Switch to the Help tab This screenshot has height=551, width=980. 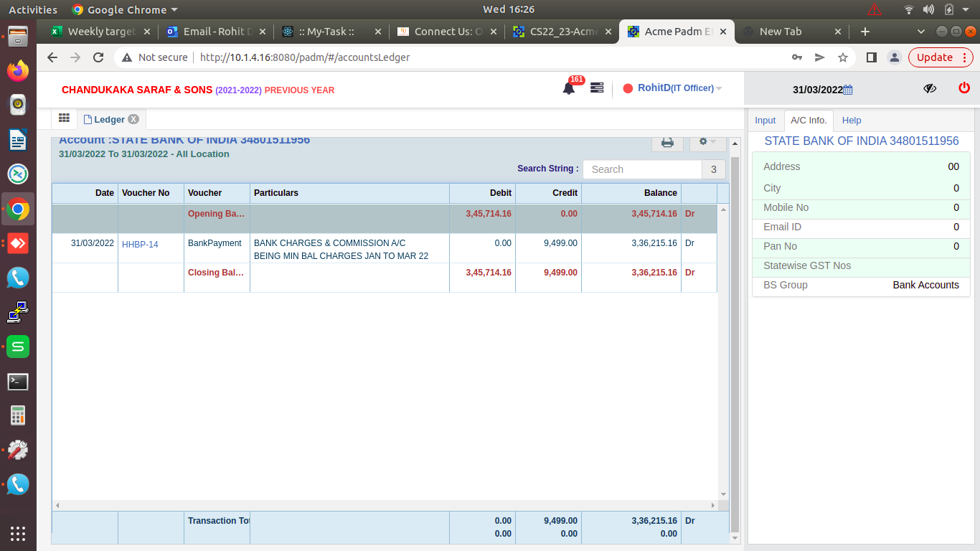[852, 120]
